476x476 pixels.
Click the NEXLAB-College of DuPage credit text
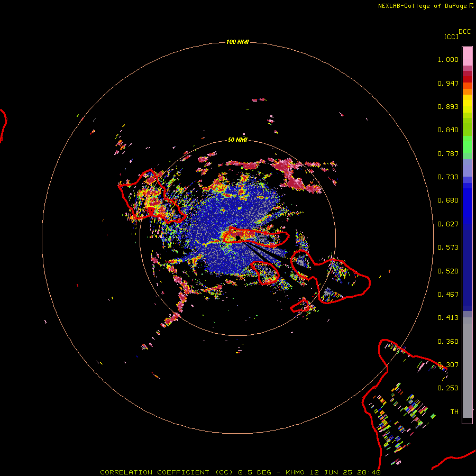click(x=425, y=6)
